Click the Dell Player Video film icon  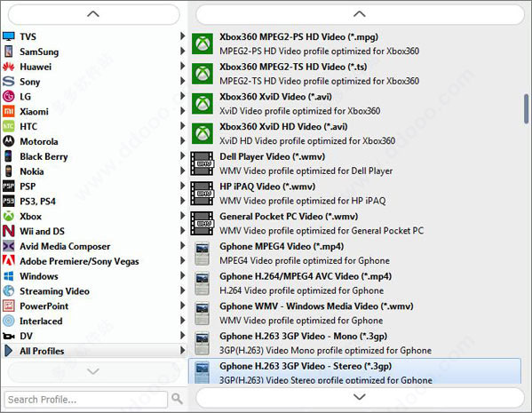[x=202, y=163]
